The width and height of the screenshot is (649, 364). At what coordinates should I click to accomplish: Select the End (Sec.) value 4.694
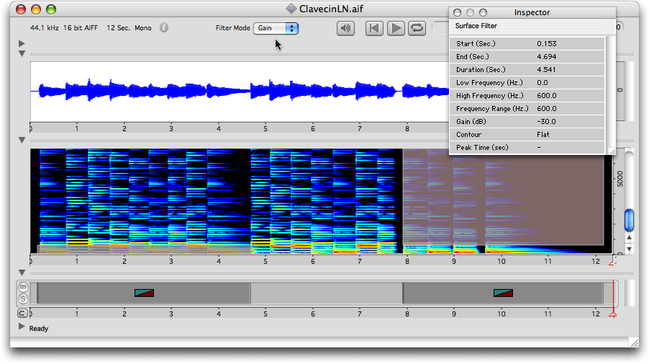(546, 57)
